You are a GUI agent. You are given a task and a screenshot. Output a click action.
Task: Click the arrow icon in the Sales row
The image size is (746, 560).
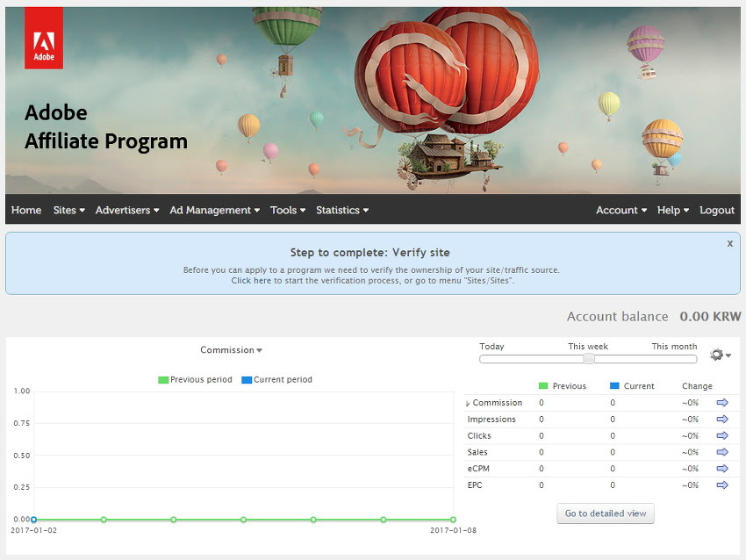[722, 452]
